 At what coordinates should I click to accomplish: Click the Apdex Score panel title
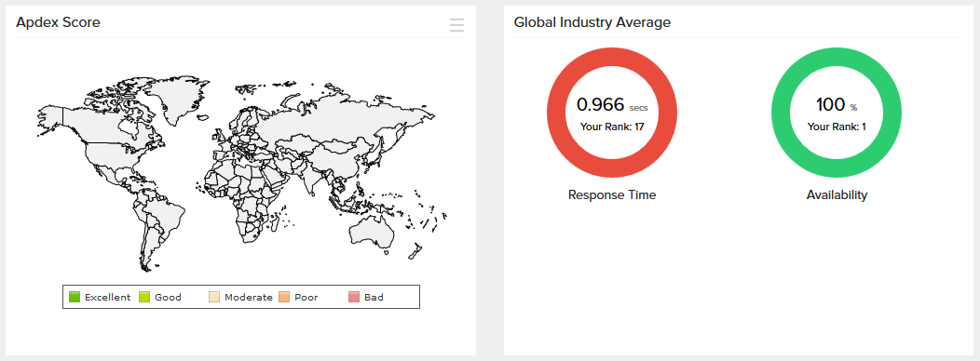(x=58, y=22)
